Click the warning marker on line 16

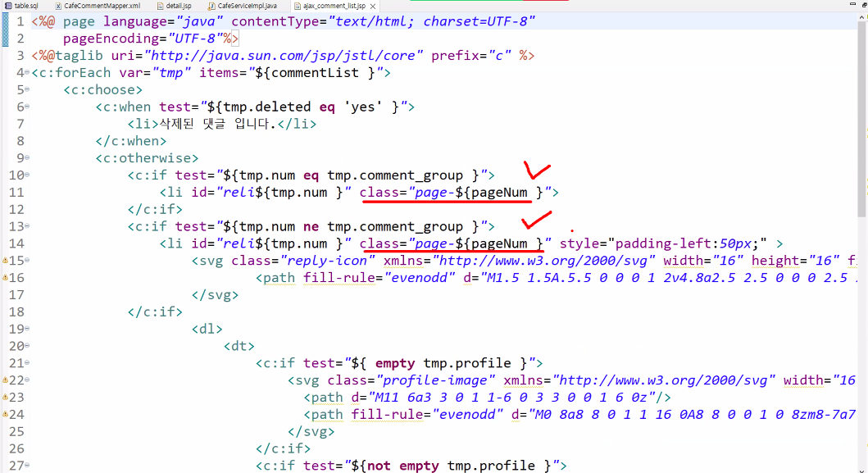click(5, 277)
